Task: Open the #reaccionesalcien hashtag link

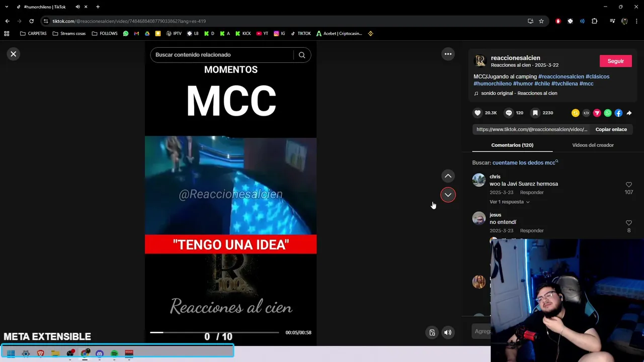Action: 561,76
